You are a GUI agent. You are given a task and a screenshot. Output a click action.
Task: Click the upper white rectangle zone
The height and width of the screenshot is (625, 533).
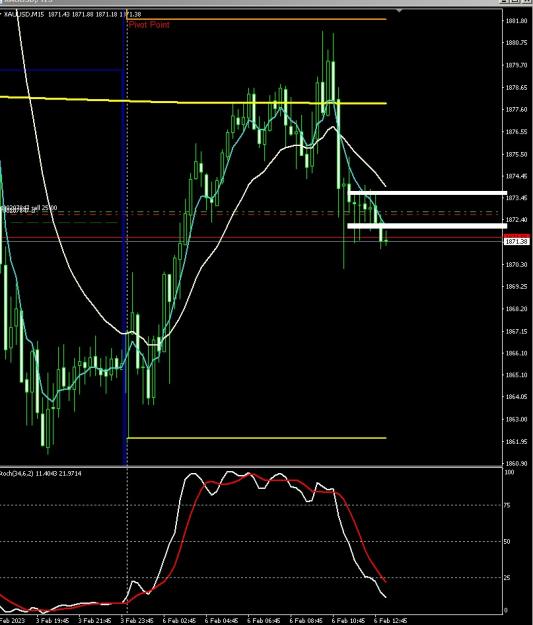[427, 193]
